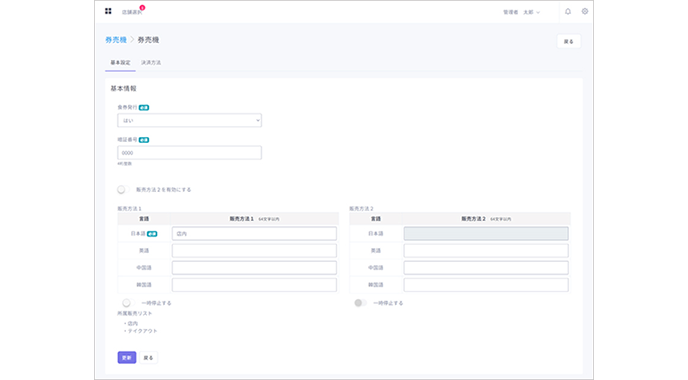Click the bottom 戻る button beside 更新
Viewport: 688px width, 380px height.
(148, 358)
